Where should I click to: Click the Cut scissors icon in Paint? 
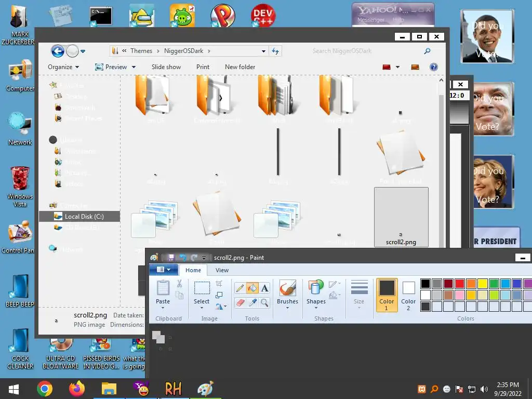179,283
